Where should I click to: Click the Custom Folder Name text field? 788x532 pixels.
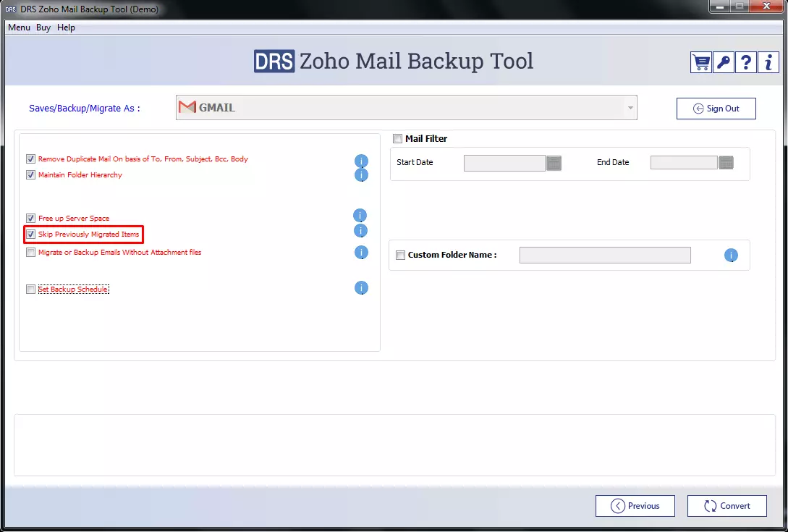[605, 255]
